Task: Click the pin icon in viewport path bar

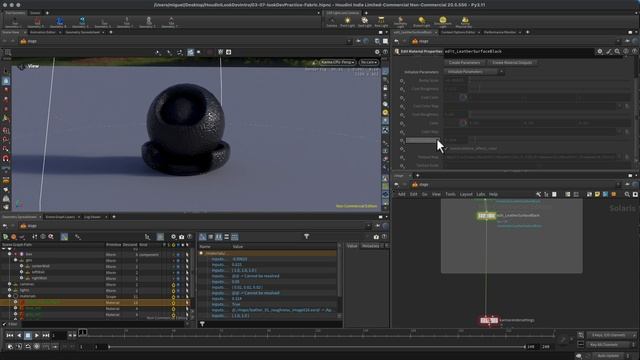Action: (x=358, y=41)
